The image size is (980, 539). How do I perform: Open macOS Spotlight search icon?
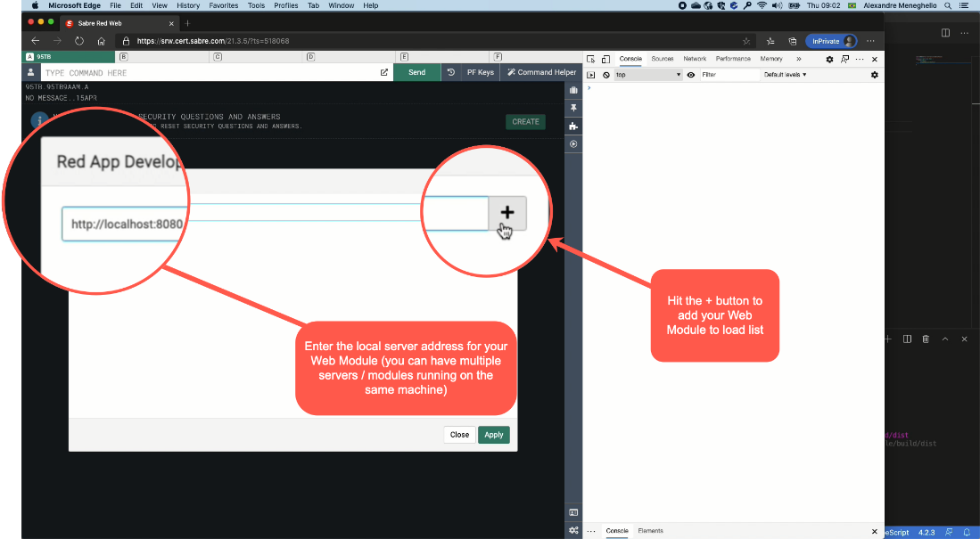(948, 5)
